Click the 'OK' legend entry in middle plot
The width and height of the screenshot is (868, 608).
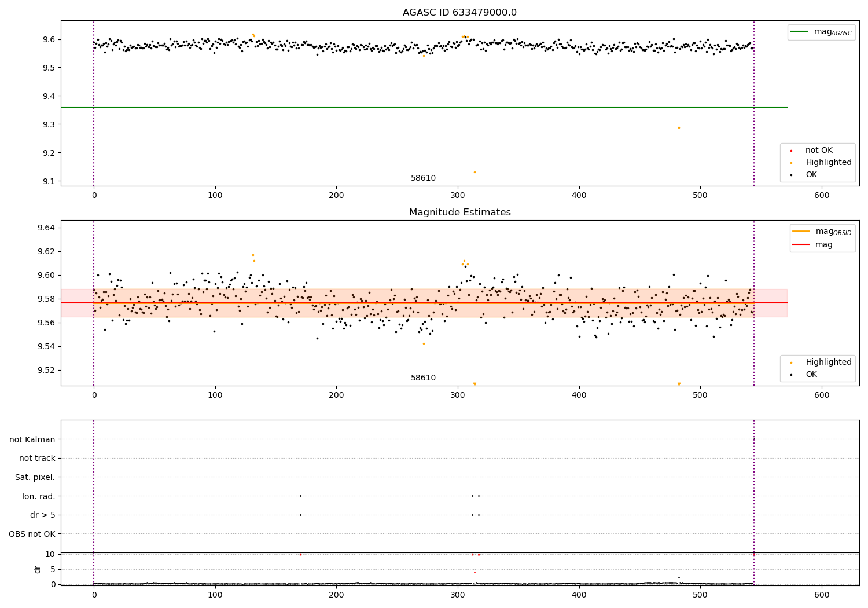(x=803, y=375)
